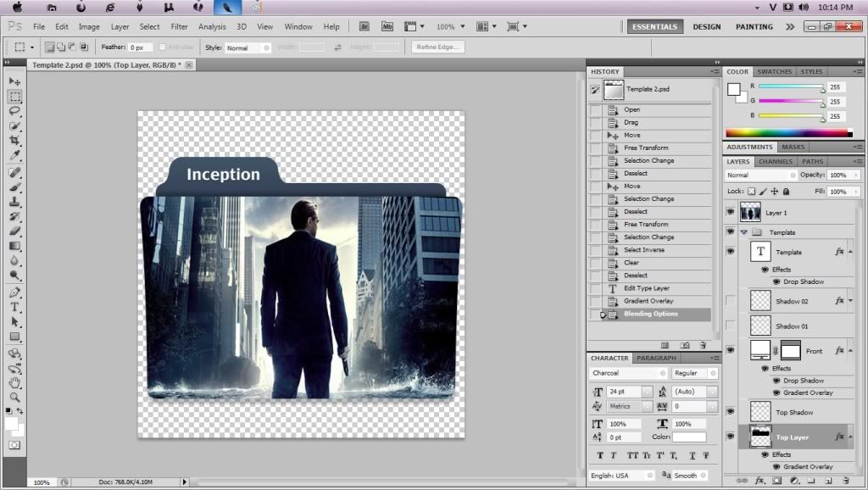Delete current state in History panel
Viewport: 868px width, 490px height.
(x=703, y=345)
